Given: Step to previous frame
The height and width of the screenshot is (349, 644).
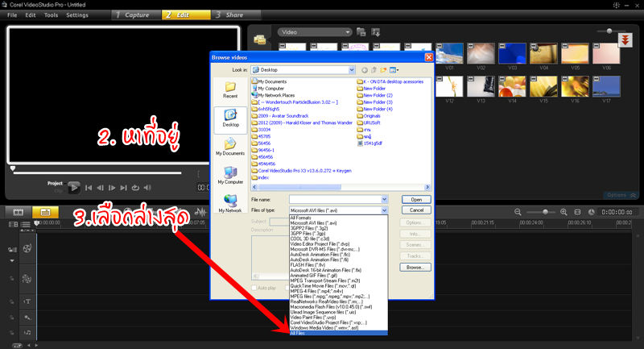Looking at the screenshot, I should (x=100, y=188).
